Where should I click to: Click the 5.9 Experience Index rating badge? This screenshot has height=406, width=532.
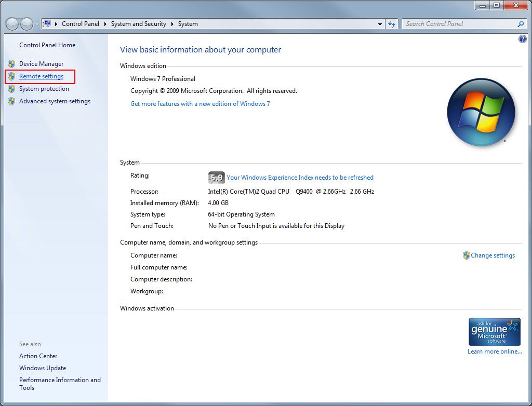(216, 178)
